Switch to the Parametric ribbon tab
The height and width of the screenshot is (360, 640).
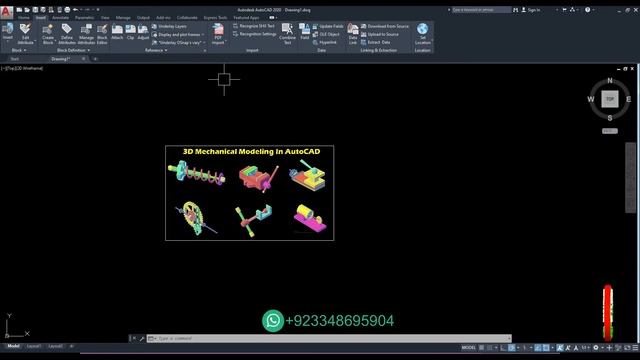pyautogui.click(x=84, y=18)
